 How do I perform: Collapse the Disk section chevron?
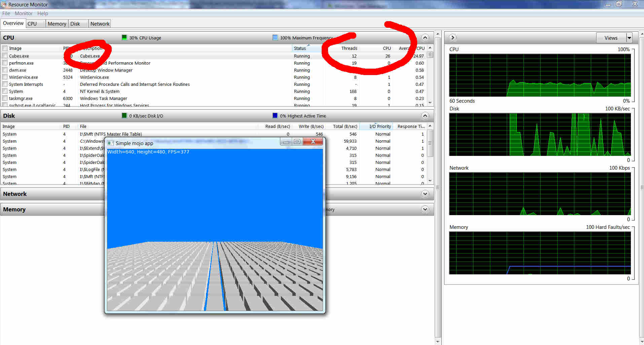[425, 116]
